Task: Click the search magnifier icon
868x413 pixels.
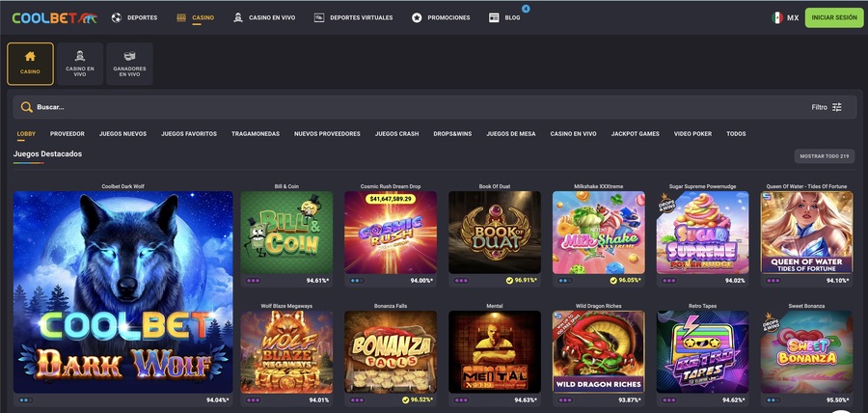Action: (x=27, y=107)
